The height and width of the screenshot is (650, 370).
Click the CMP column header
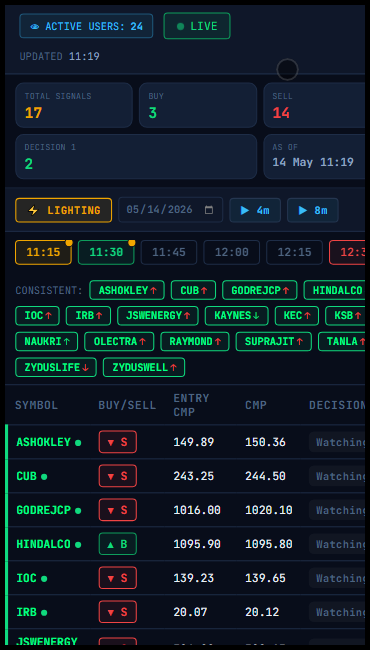tap(256, 405)
